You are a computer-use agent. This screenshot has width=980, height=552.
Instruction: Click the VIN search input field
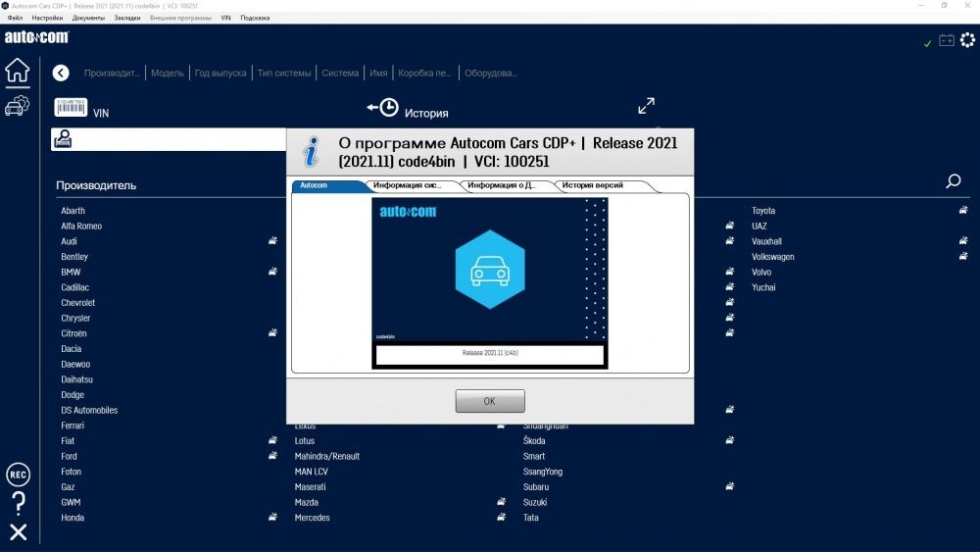click(169, 139)
